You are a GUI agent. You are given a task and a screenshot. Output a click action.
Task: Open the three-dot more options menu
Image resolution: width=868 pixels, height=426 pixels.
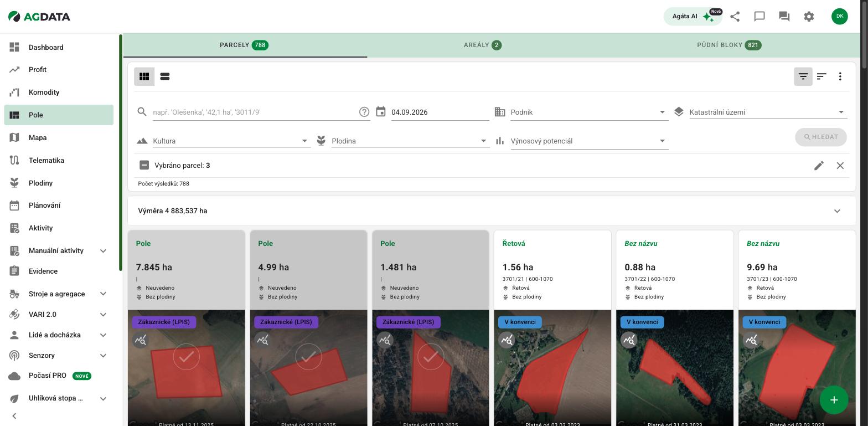(x=840, y=76)
